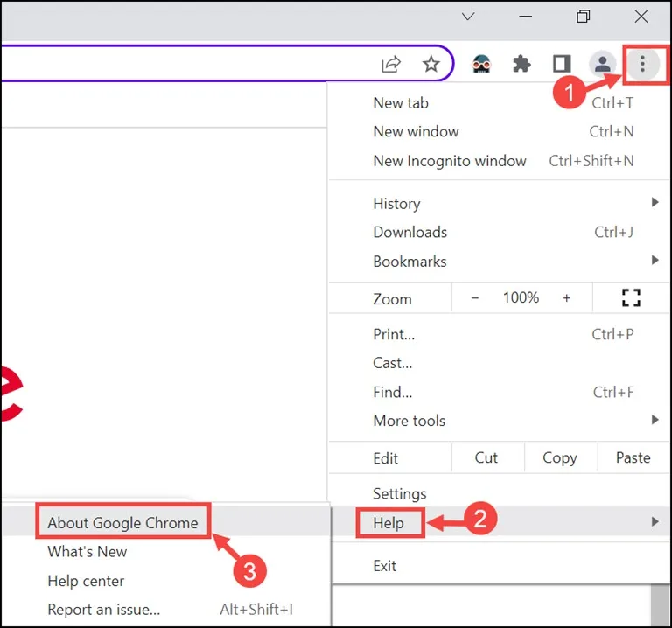Open Help center
Viewport: 672px width, 628px height.
click(x=166, y=581)
